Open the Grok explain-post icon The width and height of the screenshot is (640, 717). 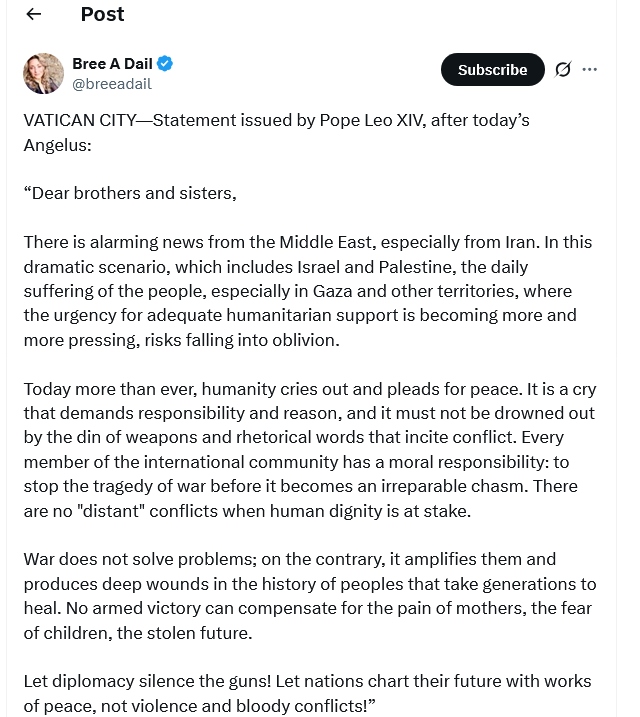point(563,69)
